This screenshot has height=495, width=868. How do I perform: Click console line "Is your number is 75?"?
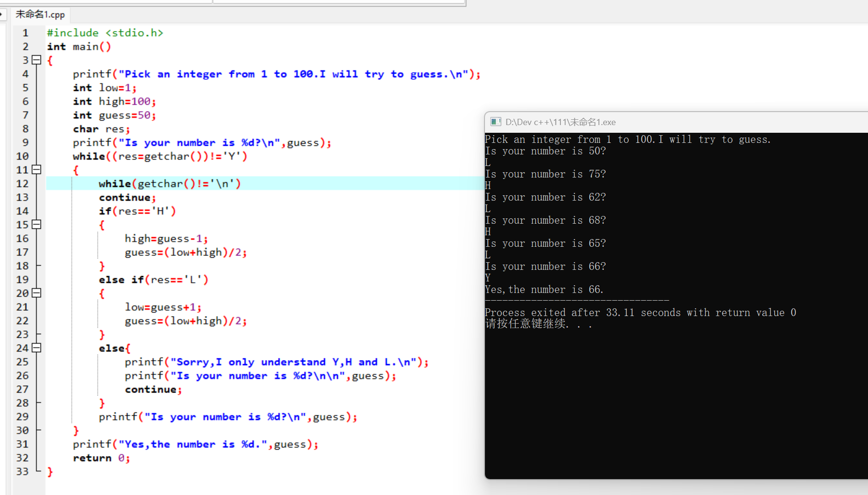(546, 174)
